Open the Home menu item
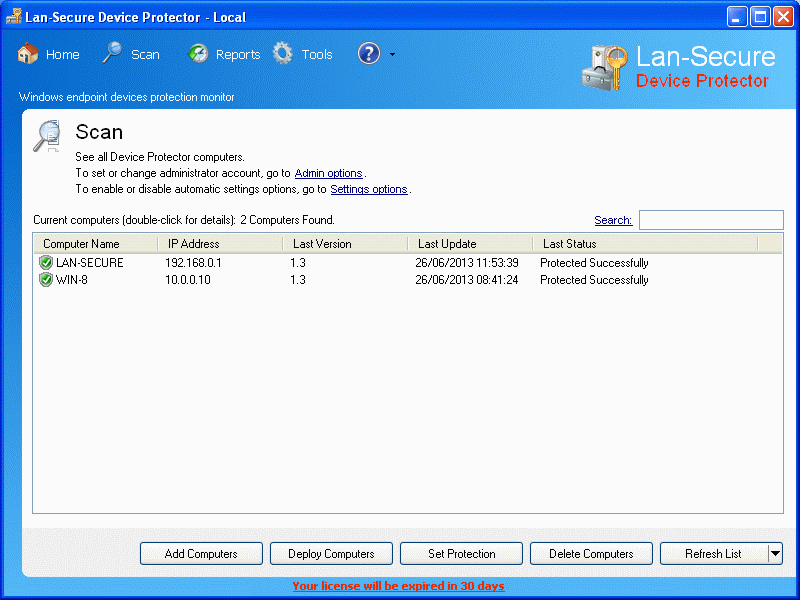 63,55
